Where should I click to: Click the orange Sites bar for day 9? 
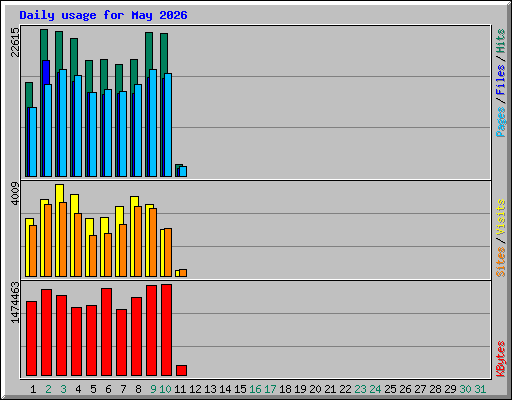pos(153,242)
